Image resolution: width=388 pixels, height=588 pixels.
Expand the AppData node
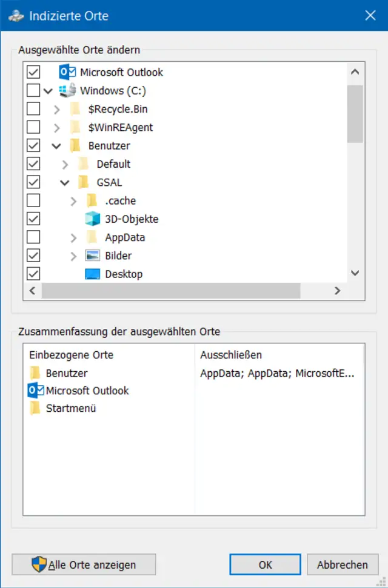[73, 238]
